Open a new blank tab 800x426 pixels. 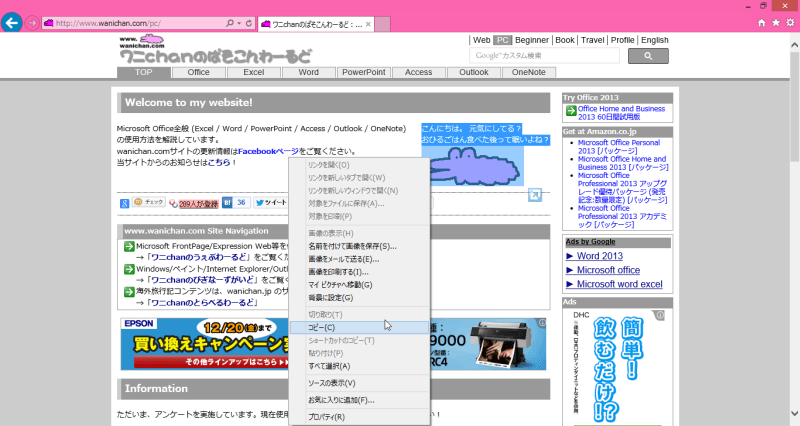pos(383,24)
